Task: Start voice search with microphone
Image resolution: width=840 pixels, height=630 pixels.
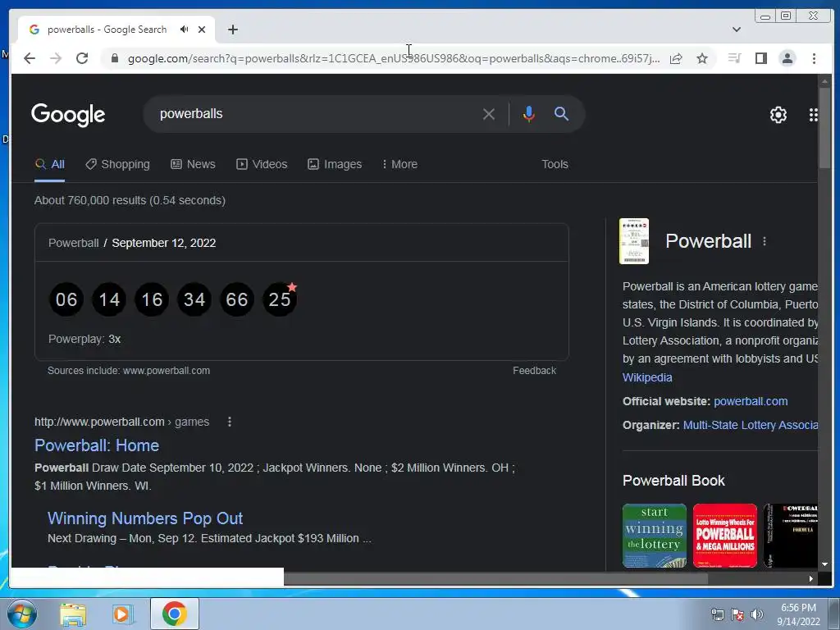Action: coord(529,114)
